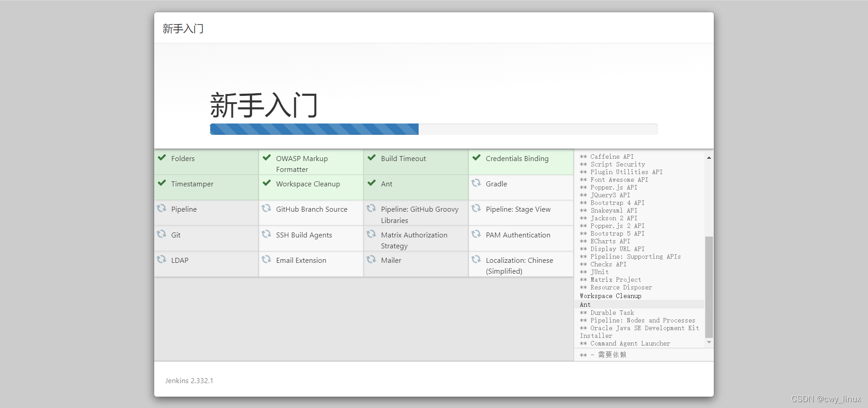Screen dimensions: 868x408
Task: Click Localization: Chinese (Simplified) label
Action: click(x=519, y=266)
